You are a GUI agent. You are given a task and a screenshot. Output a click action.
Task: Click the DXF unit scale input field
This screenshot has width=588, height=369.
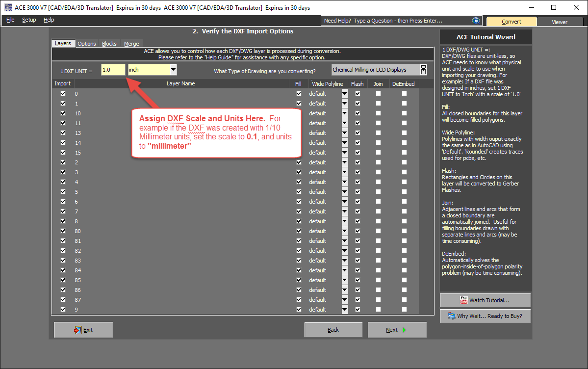[113, 70]
